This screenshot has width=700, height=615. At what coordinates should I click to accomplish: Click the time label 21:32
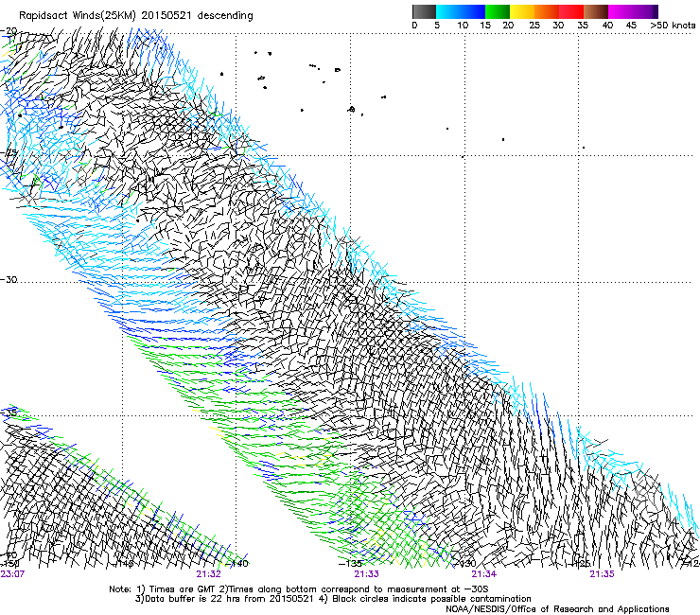[x=208, y=573]
